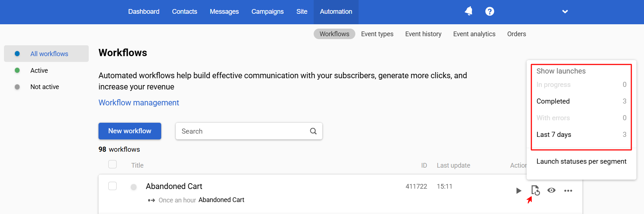Open the help question mark icon
This screenshot has height=214, width=644.
[x=490, y=12]
